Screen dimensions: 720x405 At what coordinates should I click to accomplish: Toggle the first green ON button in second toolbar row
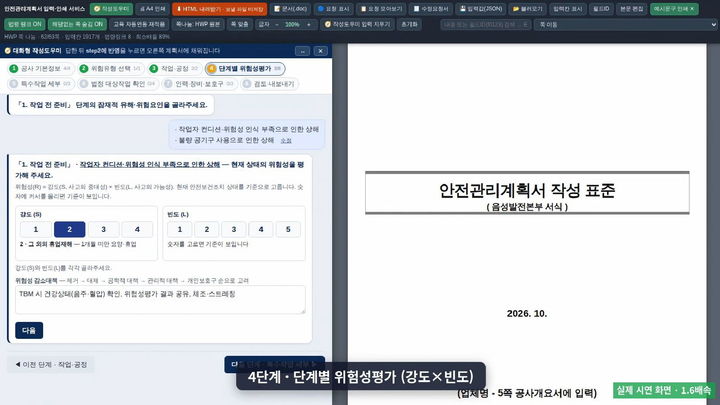tap(24, 24)
